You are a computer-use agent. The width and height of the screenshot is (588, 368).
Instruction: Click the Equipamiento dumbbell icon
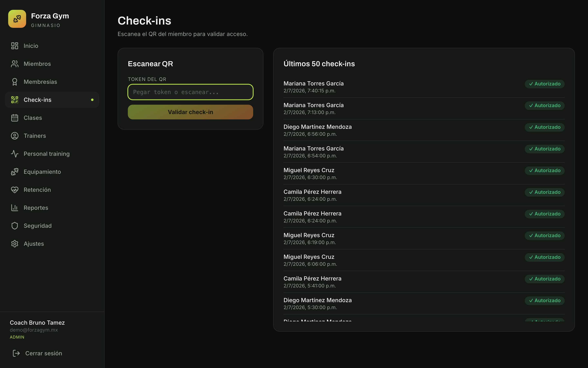tap(14, 172)
